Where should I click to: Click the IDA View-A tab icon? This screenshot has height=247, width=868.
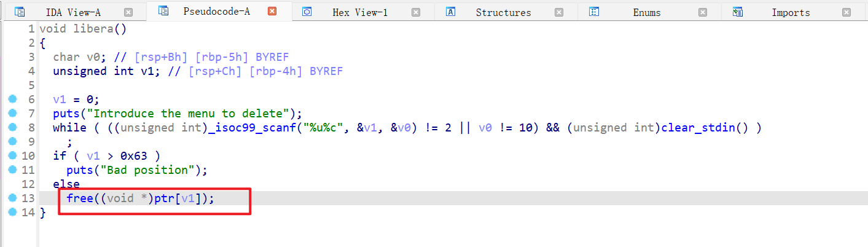(20, 12)
